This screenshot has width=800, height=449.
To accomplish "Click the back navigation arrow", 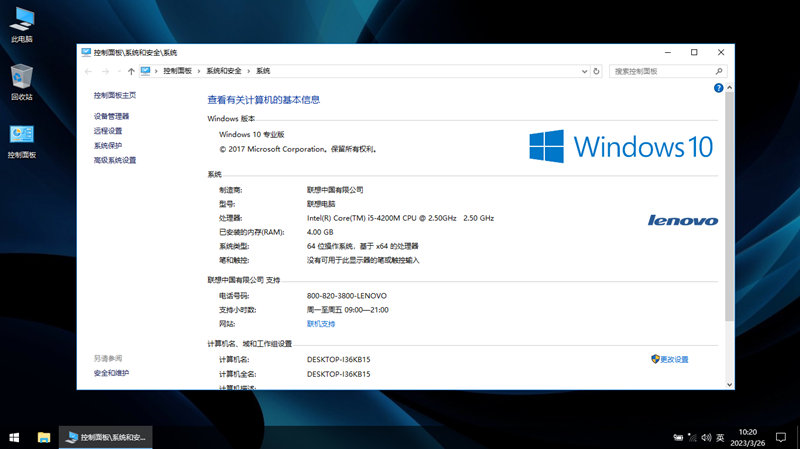I will click(x=88, y=71).
